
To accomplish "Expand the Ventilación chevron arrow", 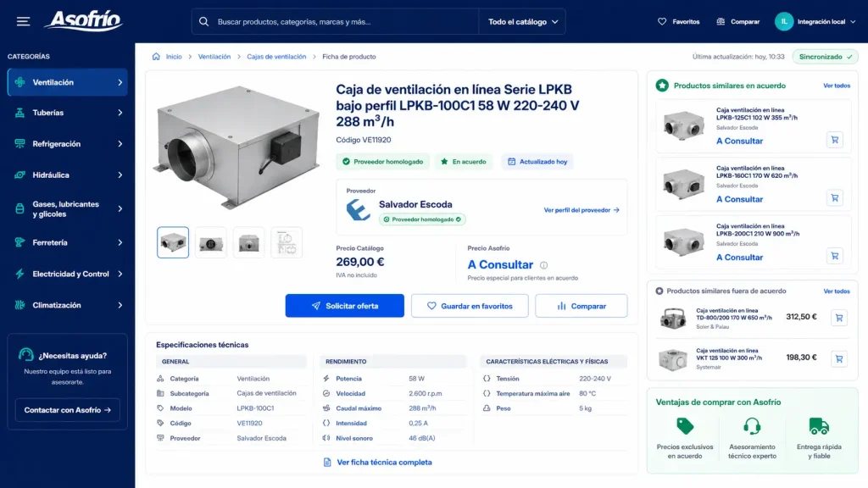I will [x=120, y=82].
